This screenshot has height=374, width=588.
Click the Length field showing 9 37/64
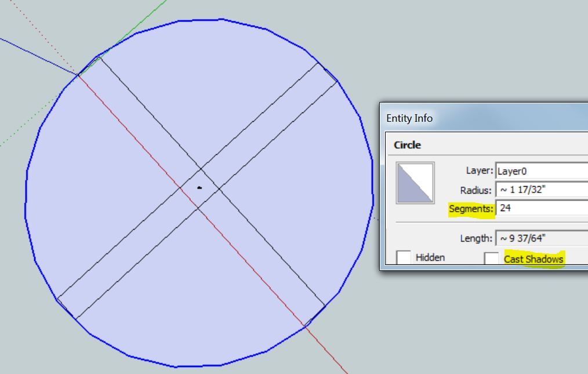pyautogui.click(x=539, y=238)
